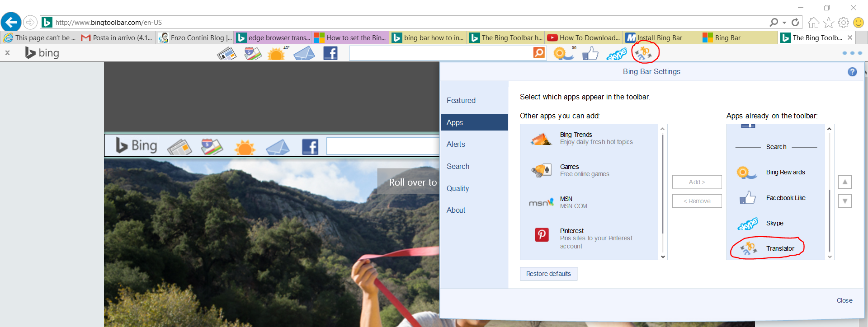Click the Facebook Like thumbs-up toolbar icon

(x=590, y=54)
